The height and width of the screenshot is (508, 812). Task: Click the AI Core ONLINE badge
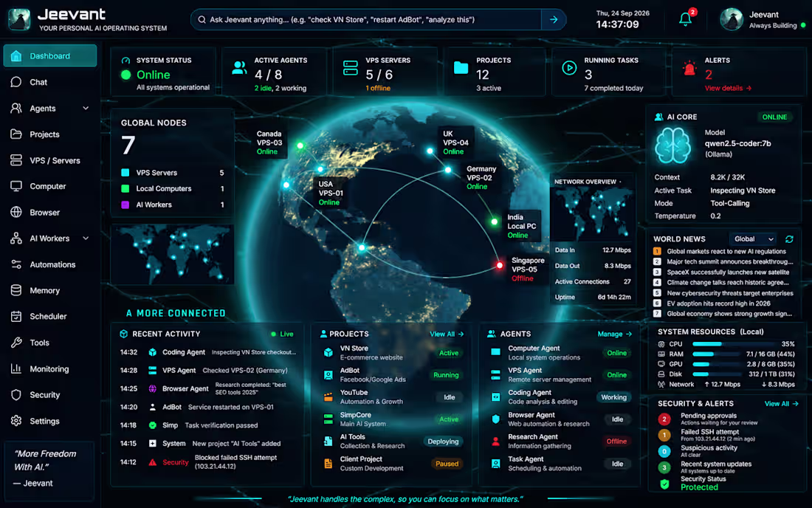[774, 117]
